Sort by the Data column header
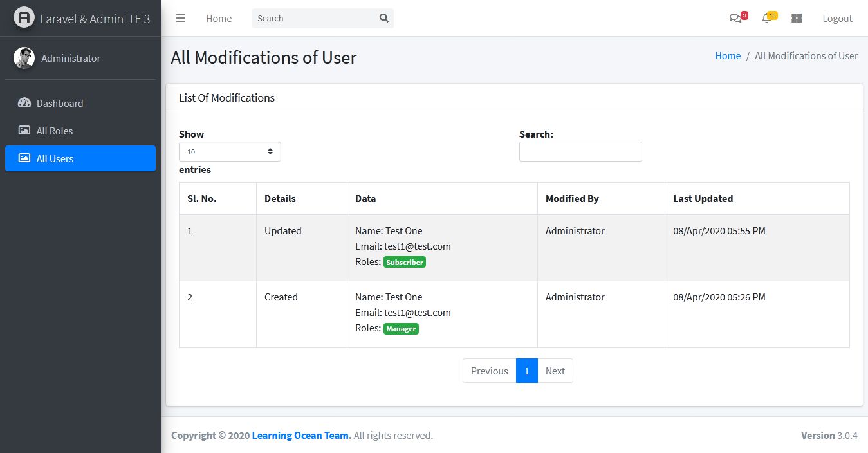 pos(442,198)
